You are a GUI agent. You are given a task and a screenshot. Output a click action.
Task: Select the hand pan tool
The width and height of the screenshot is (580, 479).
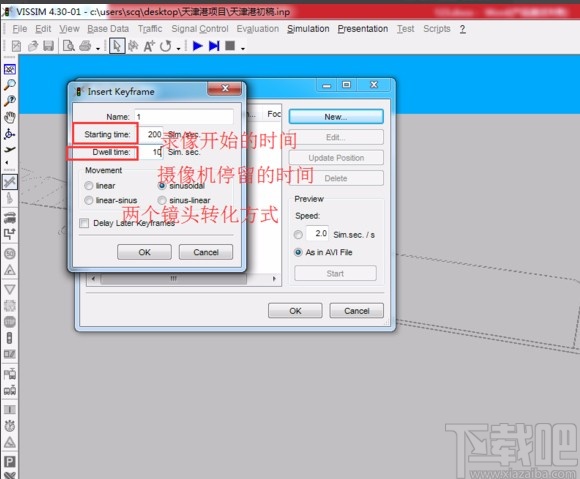10,118
